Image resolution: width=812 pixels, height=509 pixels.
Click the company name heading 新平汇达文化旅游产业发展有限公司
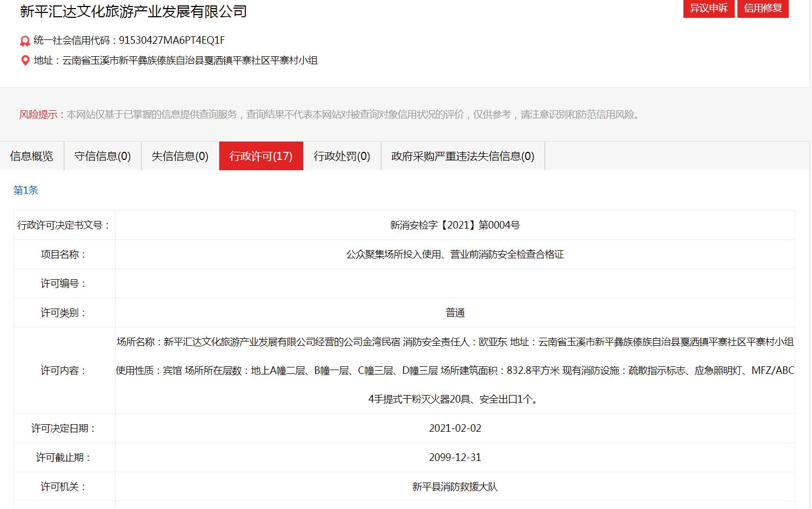pyautogui.click(x=133, y=11)
